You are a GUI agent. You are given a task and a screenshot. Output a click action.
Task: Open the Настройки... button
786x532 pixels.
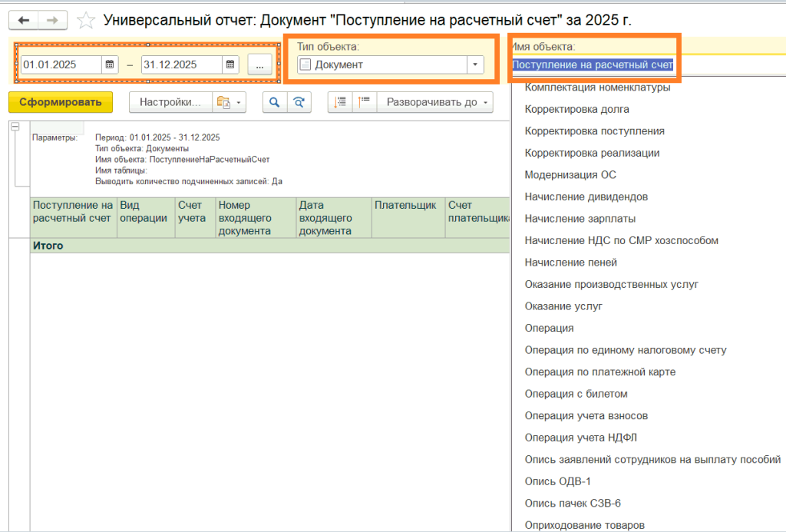170,102
